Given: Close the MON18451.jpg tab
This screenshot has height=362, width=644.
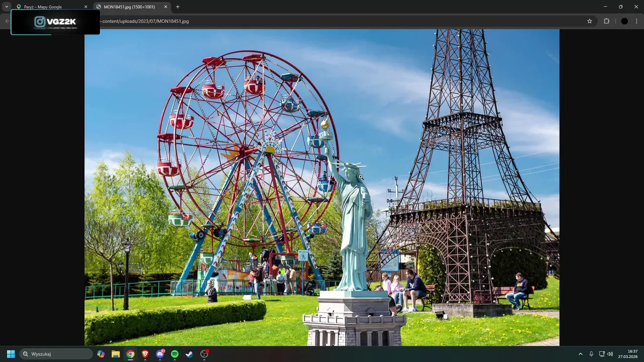Looking at the screenshot, I should tap(166, 7).
